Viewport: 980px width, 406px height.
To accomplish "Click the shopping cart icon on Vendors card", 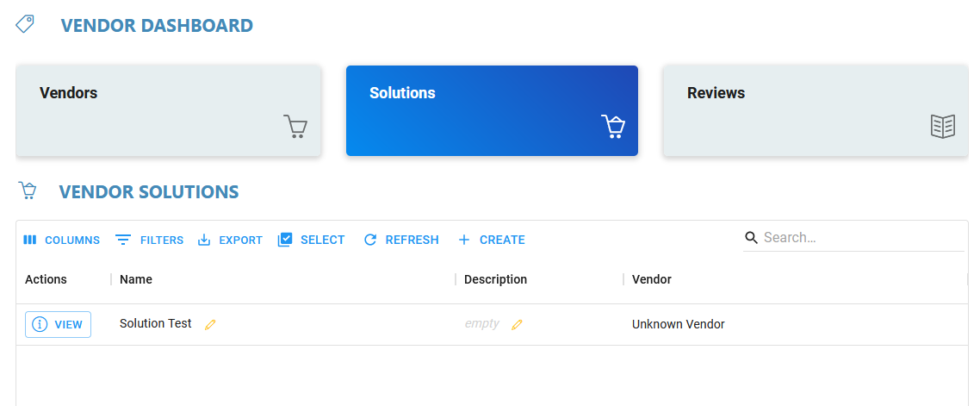I will 295,127.
